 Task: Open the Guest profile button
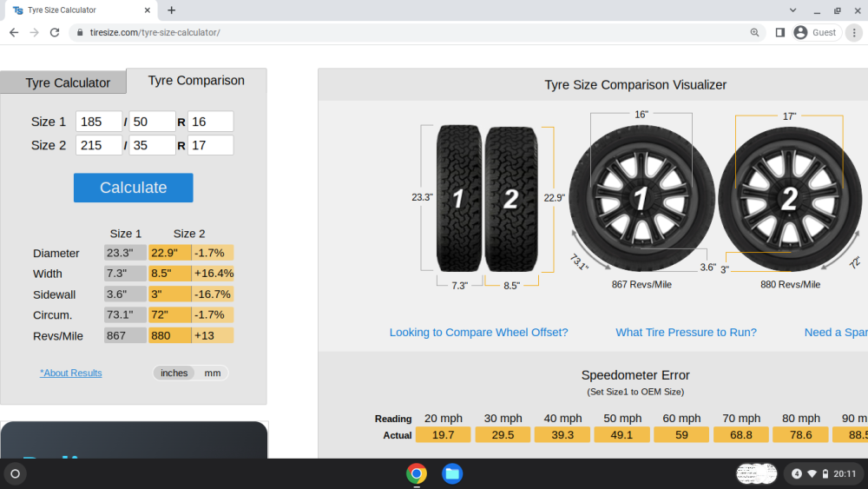(815, 33)
